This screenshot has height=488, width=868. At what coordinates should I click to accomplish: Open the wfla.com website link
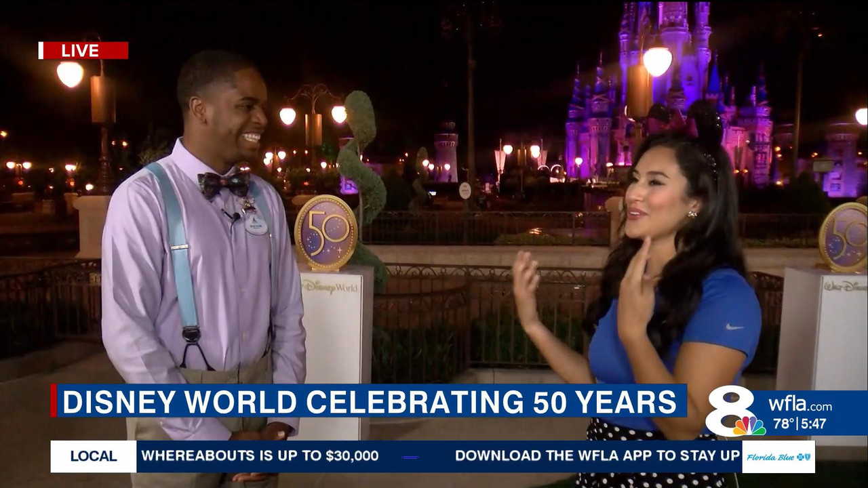pyautogui.click(x=800, y=405)
